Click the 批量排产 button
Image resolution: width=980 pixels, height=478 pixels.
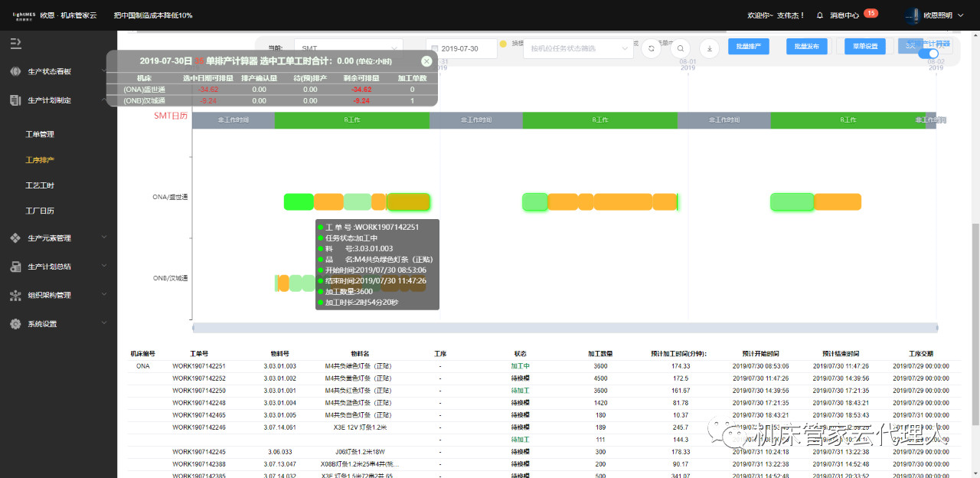748,47
